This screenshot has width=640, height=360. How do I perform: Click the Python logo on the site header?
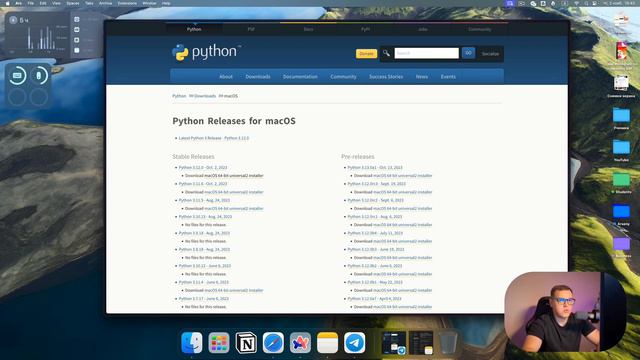click(206, 52)
